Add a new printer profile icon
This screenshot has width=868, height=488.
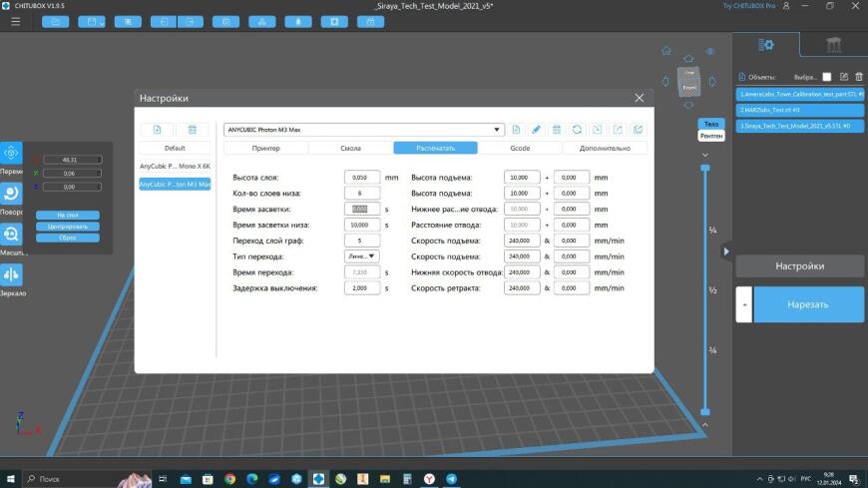[x=158, y=130]
